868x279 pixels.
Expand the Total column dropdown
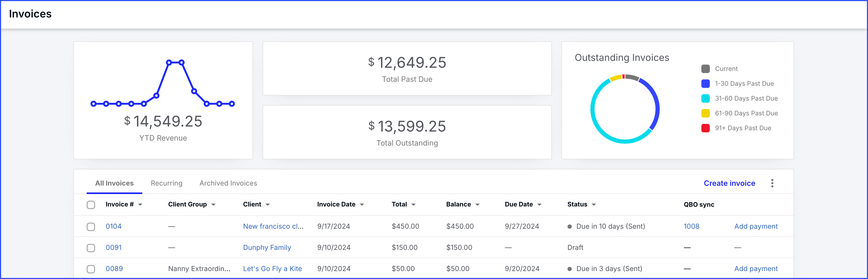413,205
